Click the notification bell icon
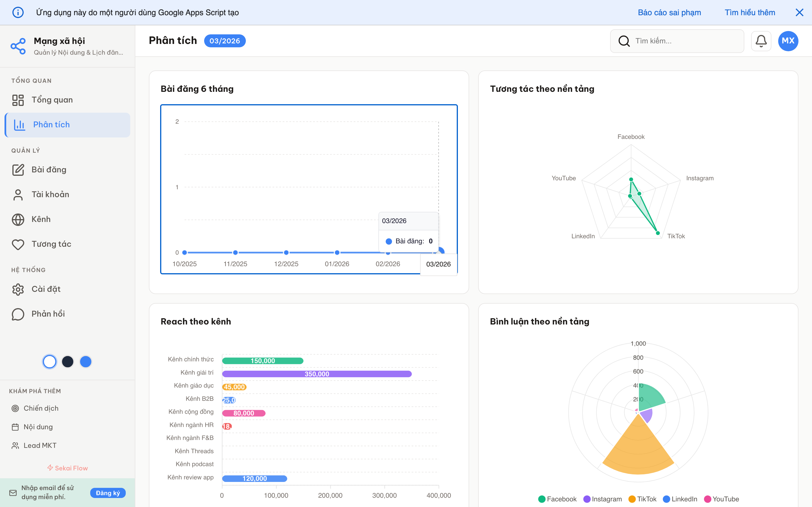Screen dimensions: 812x507 pyautogui.click(x=761, y=41)
